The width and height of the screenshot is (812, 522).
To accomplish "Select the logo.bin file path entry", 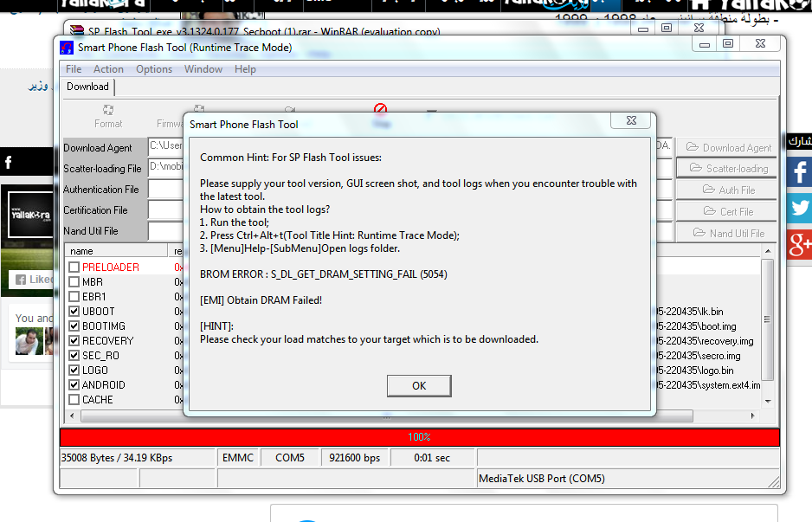I will coord(695,371).
